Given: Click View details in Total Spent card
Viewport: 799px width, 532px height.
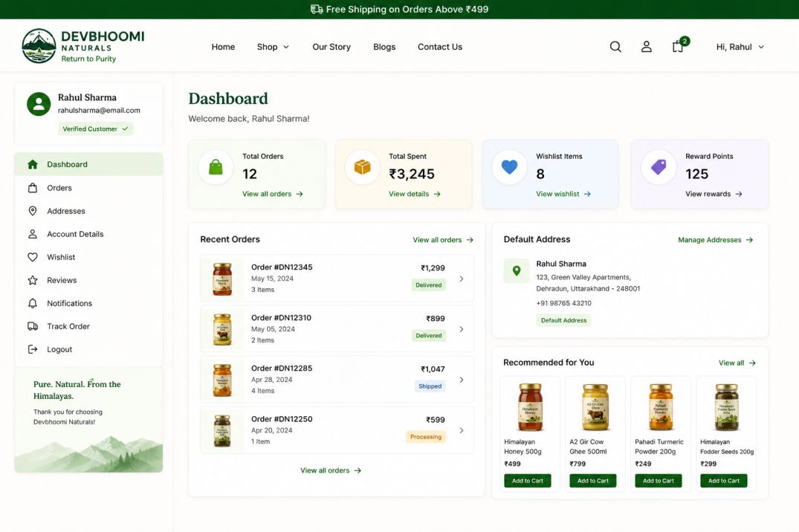Looking at the screenshot, I should coord(414,194).
